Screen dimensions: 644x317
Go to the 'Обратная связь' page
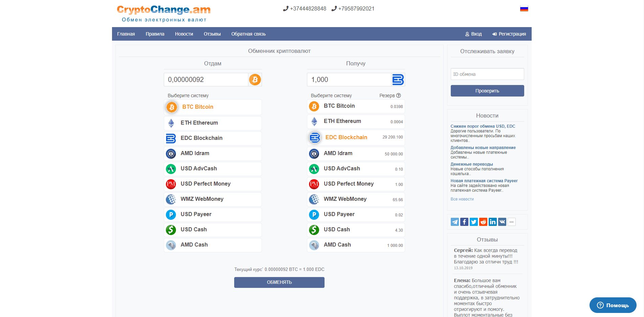pyautogui.click(x=248, y=34)
